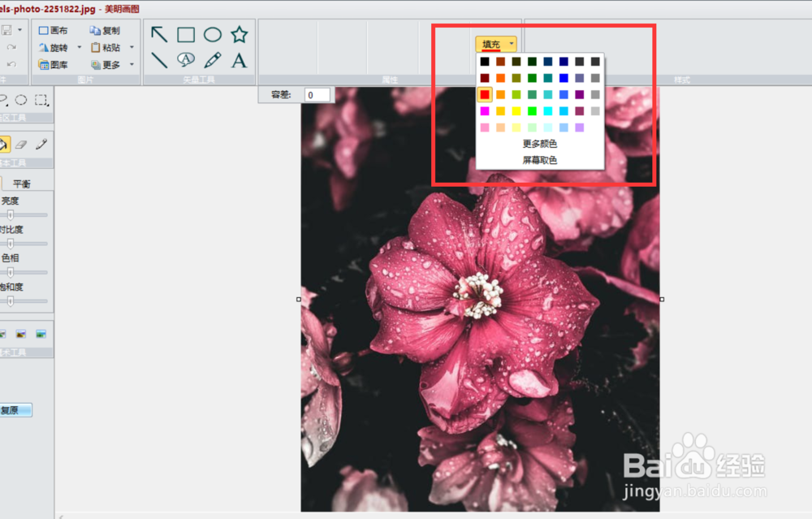Expand the 粘贴 dropdown arrow
Screen dimensions: 812x519
click(132, 47)
